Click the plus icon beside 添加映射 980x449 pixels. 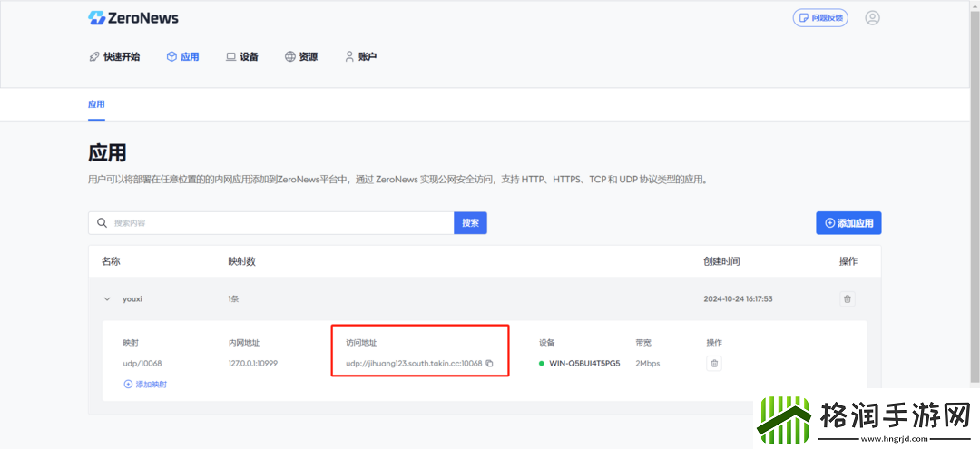pos(128,385)
